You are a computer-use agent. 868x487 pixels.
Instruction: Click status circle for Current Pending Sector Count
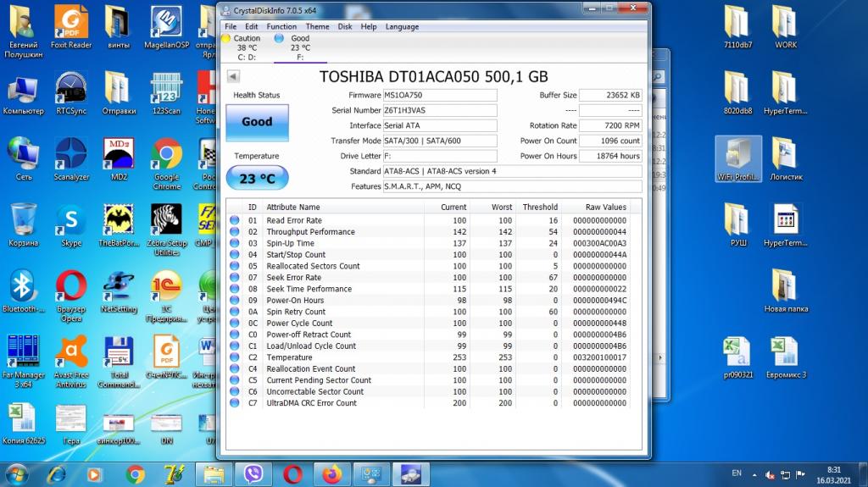[x=235, y=380]
